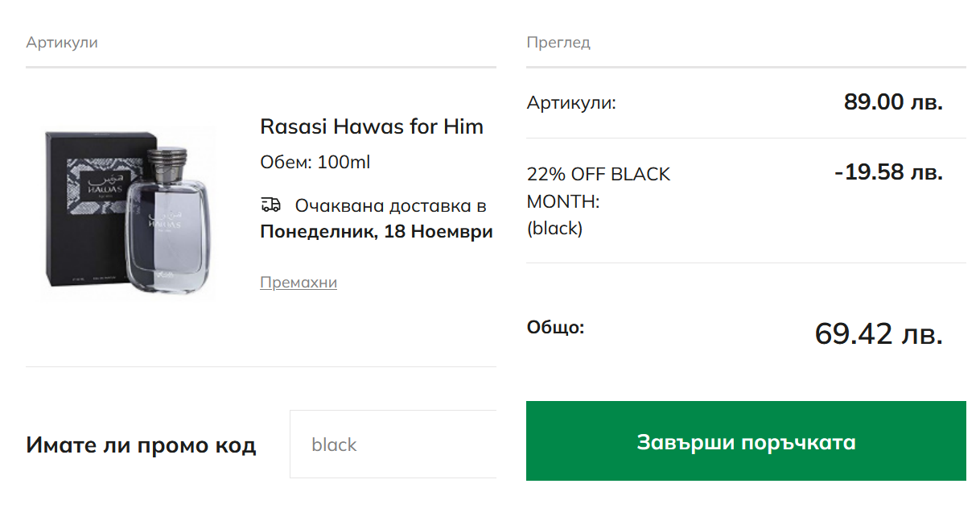Click the left Артикули section header

[62, 43]
